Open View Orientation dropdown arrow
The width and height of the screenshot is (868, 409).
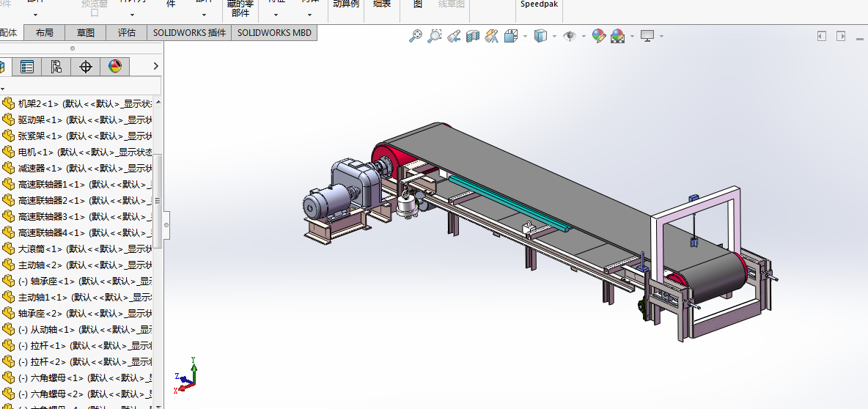coord(525,37)
